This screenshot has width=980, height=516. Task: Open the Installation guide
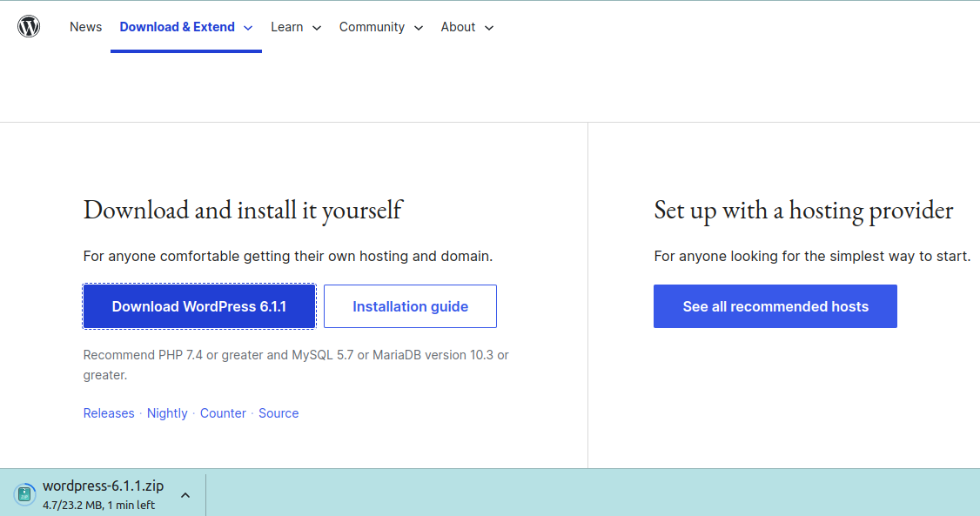tap(410, 306)
